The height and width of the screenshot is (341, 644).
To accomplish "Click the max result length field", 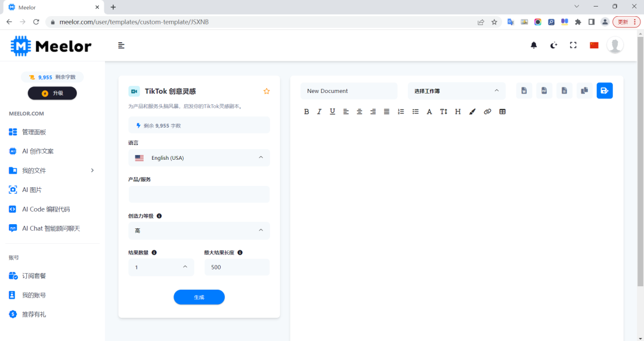I will pos(237,267).
